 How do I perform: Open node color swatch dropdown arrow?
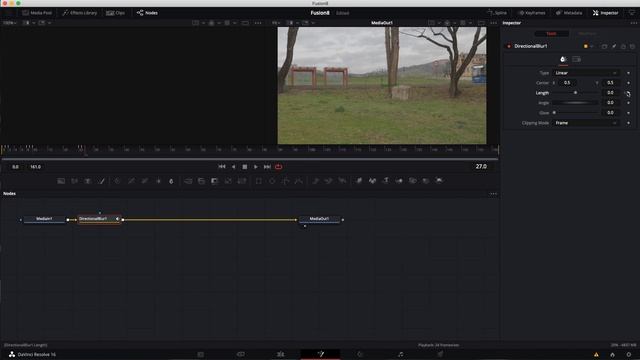tap(592, 47)
